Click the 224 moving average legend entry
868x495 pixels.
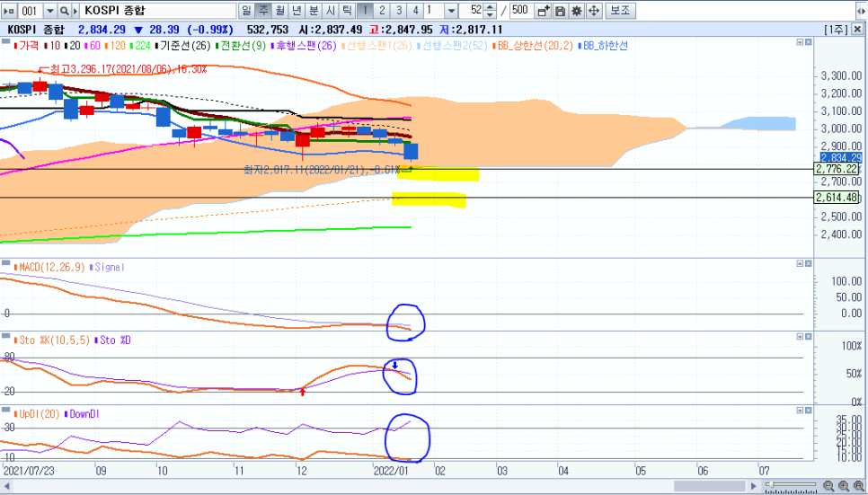[x=141, y=46]
